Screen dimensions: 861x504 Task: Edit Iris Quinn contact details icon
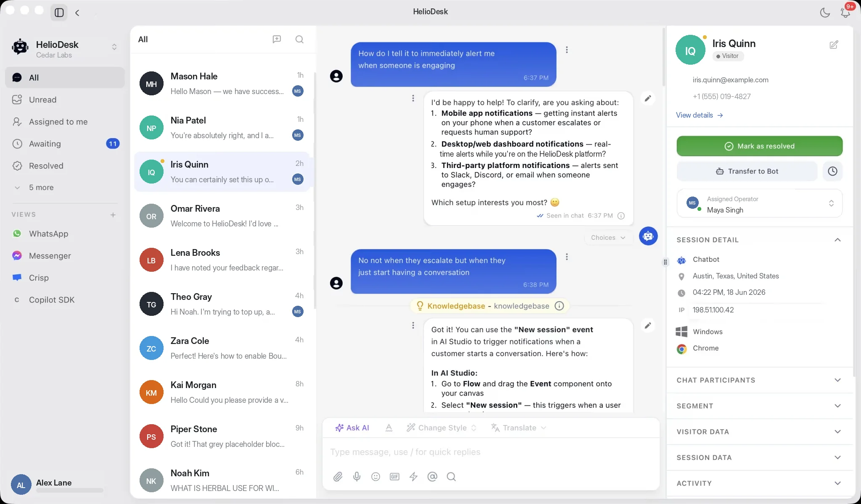tap(834, 45)
